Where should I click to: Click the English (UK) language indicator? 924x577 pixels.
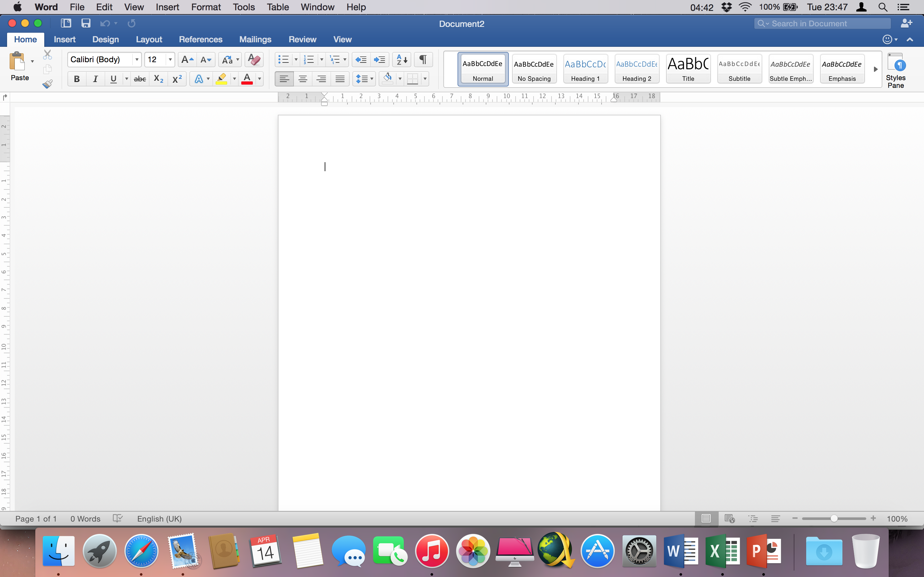point(159,519)
